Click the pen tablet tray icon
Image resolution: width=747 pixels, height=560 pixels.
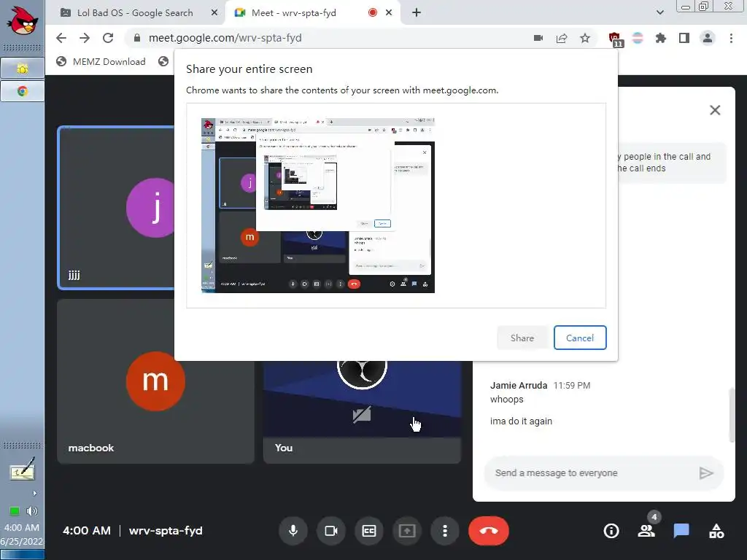pyautogui.click(x=23, y=470)
